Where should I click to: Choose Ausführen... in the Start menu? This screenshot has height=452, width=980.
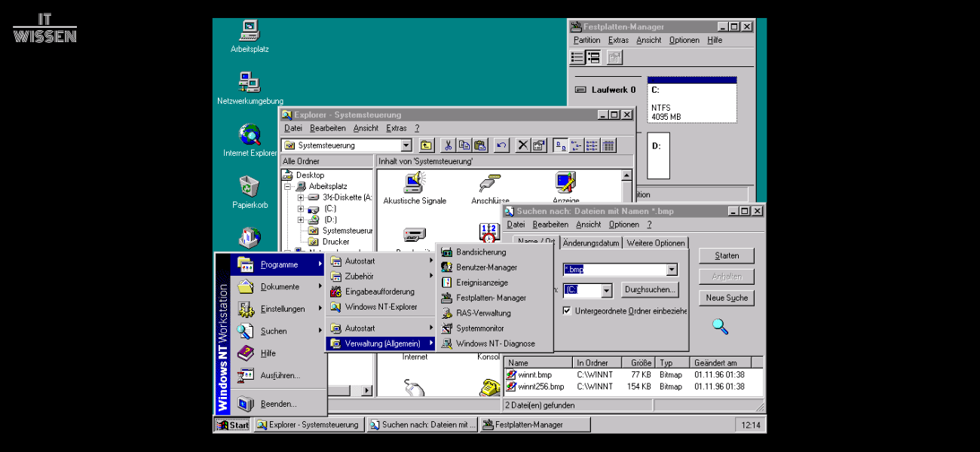279,375
